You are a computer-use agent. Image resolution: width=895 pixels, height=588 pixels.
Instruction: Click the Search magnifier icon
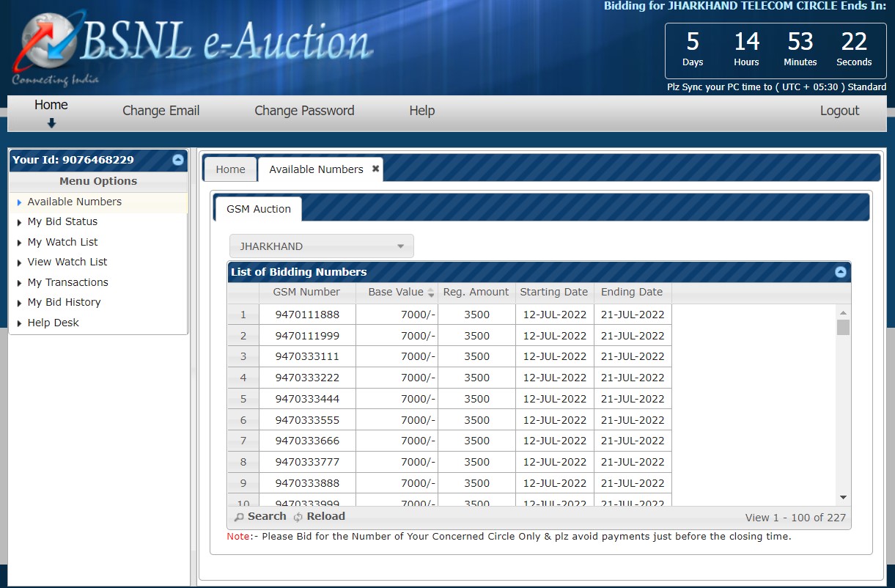coord(239,517)
